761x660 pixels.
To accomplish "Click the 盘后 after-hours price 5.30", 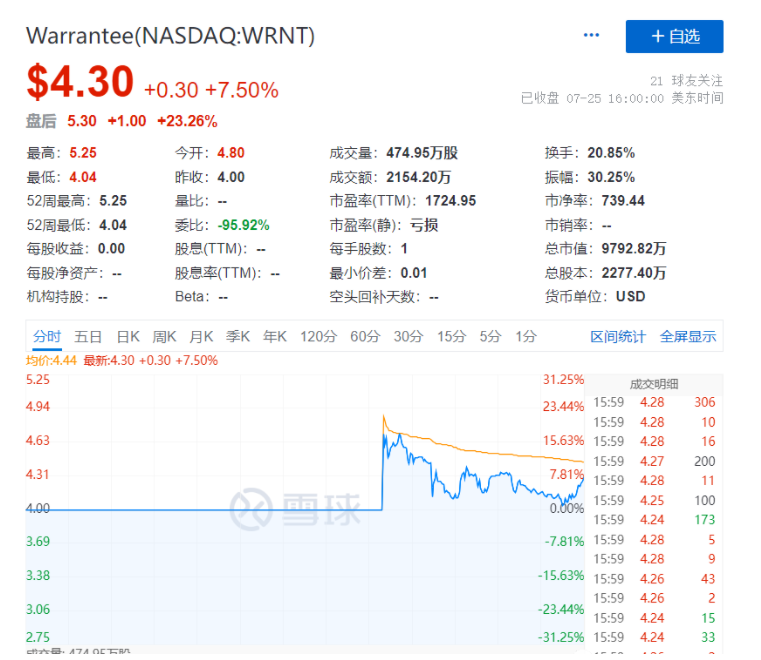I will point(82,121).
